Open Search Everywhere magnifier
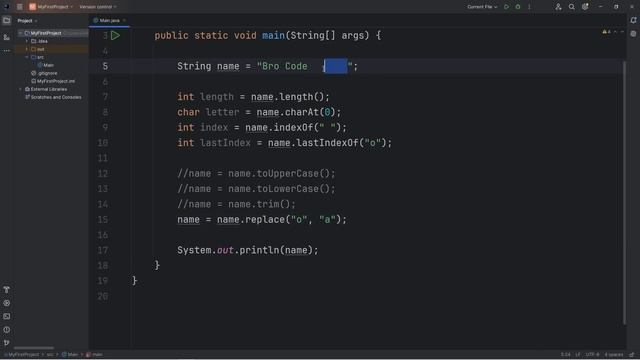Screen dimensions: 640x360 click(x=571, y=7)
